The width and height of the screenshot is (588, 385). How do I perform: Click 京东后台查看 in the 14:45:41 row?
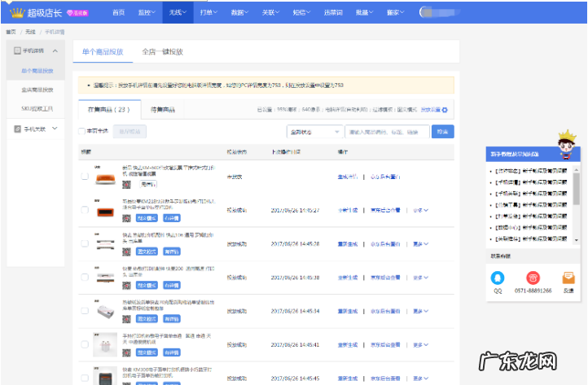385,345
